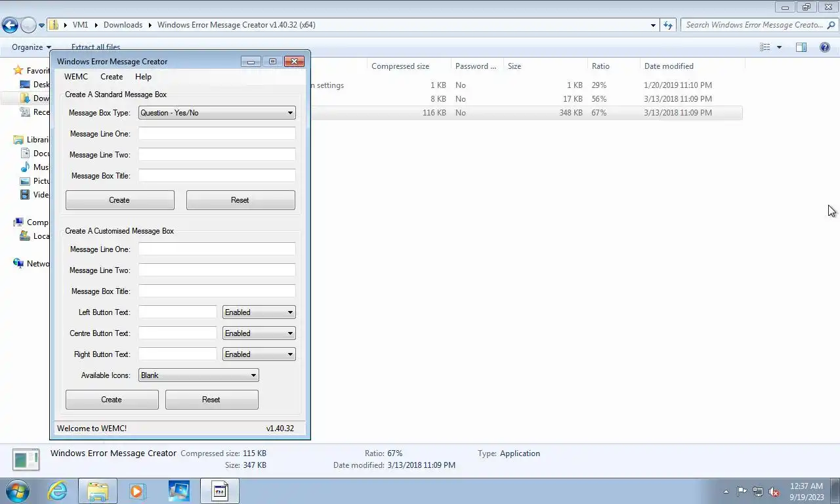Open Centre Button Enabled dropdown
Image resolution: width=840 pixels, height=504 pixels.
click(259, 333)
